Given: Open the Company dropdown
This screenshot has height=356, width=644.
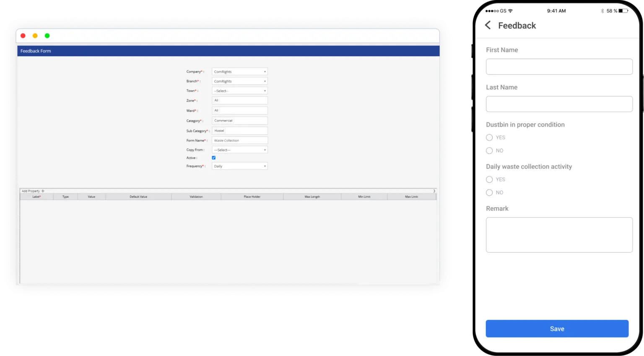Looking at the screenshot, I should point(239,72).
